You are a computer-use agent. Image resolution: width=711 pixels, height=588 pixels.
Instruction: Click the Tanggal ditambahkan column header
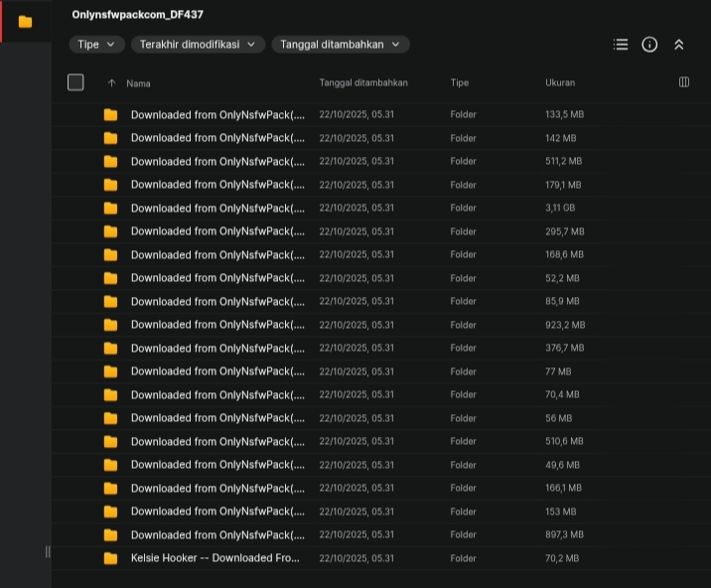pos(363,82)
